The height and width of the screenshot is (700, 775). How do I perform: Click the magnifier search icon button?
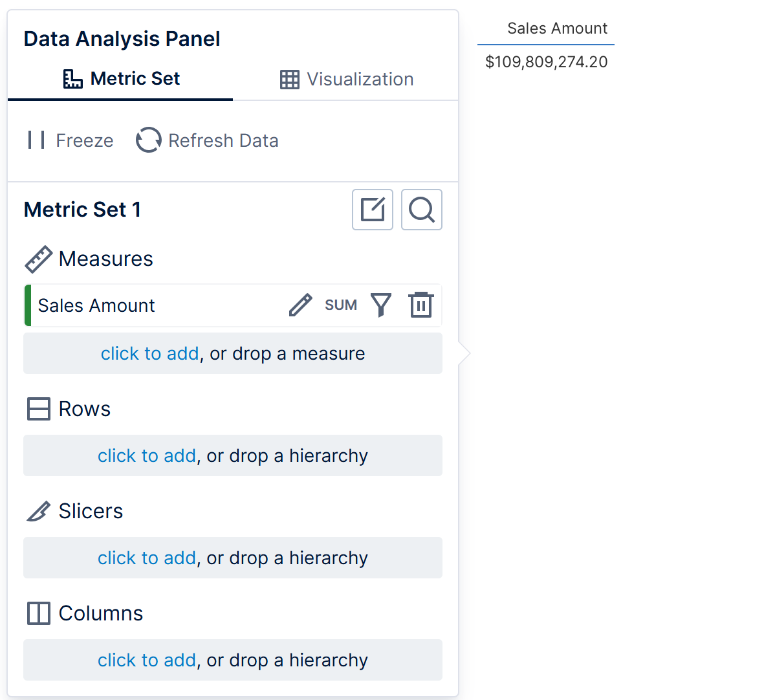point(422,210)
